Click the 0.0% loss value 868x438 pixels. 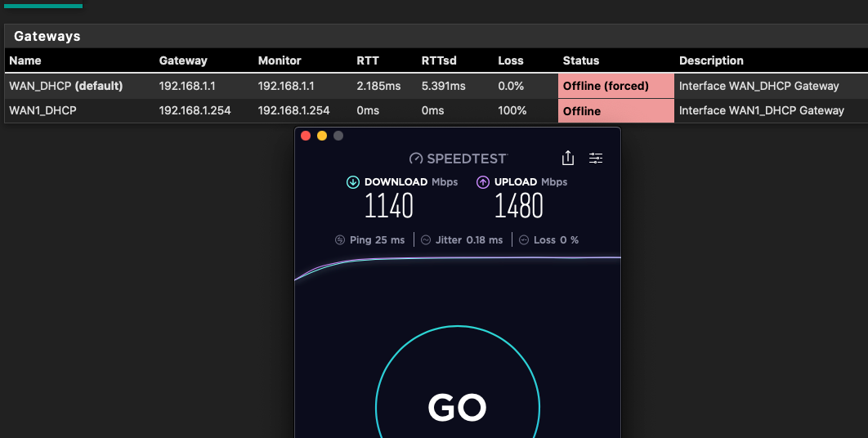(x=511, y=86)
